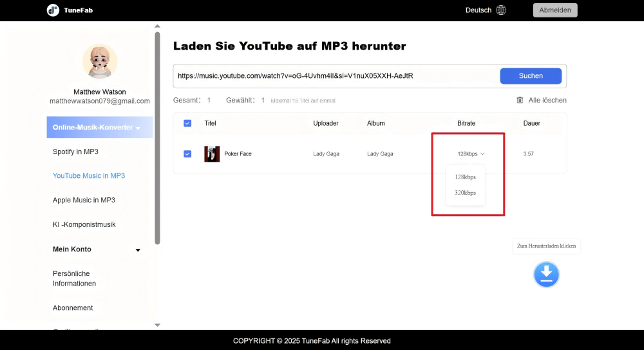The width and height of the screenshot is (644, 350).
Task: Click Alle löschen link
Action: click(x=547, y=100)
